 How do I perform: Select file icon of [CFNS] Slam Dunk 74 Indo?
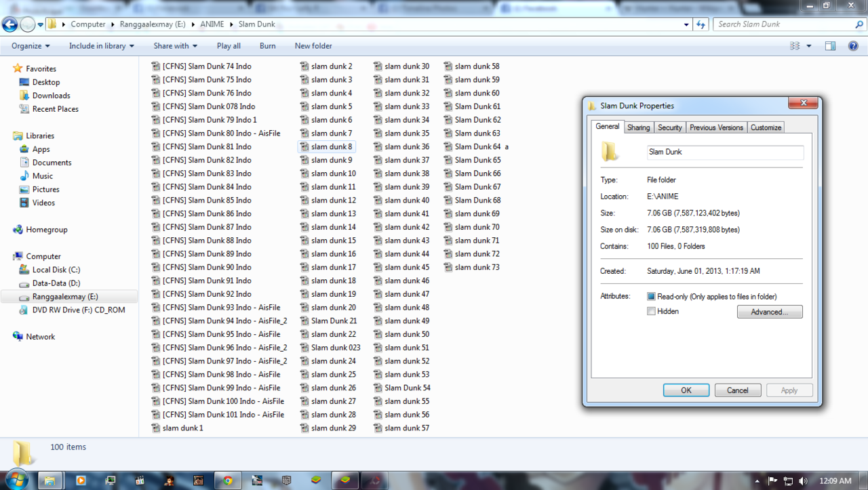coord(156,66)
